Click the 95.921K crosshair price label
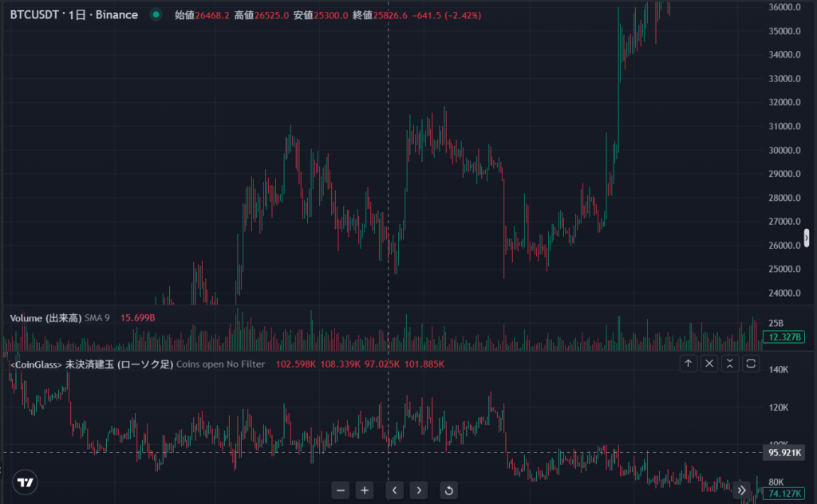The width and height of the screenshot is (817, 504). click(783, 452)
